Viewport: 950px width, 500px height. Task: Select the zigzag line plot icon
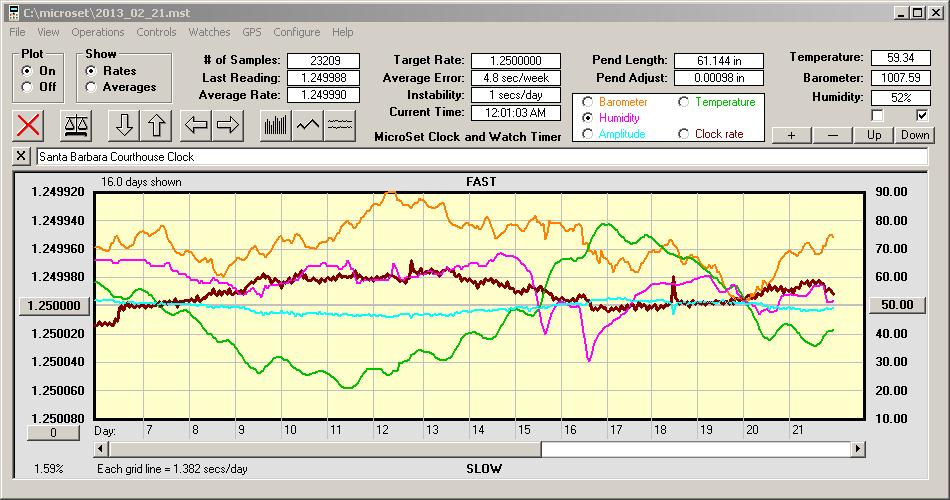(x=308, y=125)
